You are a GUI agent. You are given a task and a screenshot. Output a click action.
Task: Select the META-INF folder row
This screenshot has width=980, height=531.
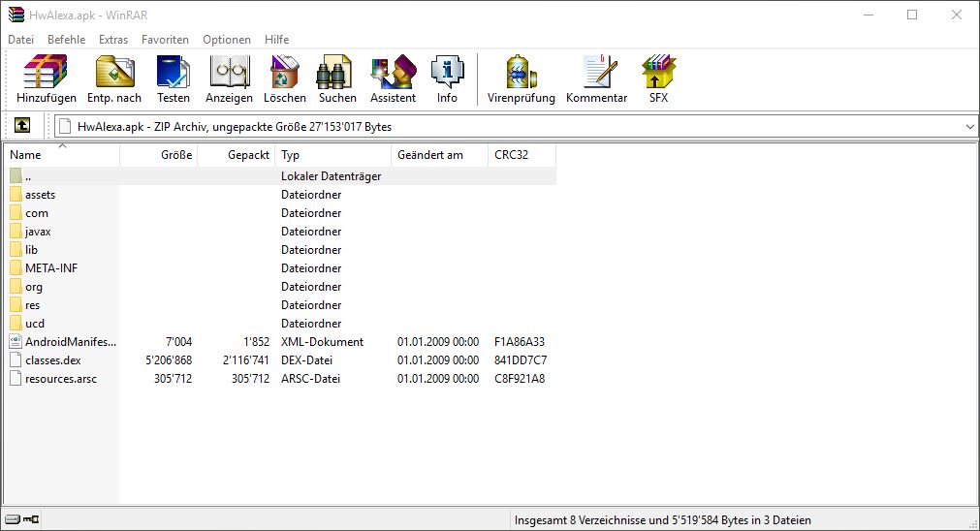tap(280, 268)
